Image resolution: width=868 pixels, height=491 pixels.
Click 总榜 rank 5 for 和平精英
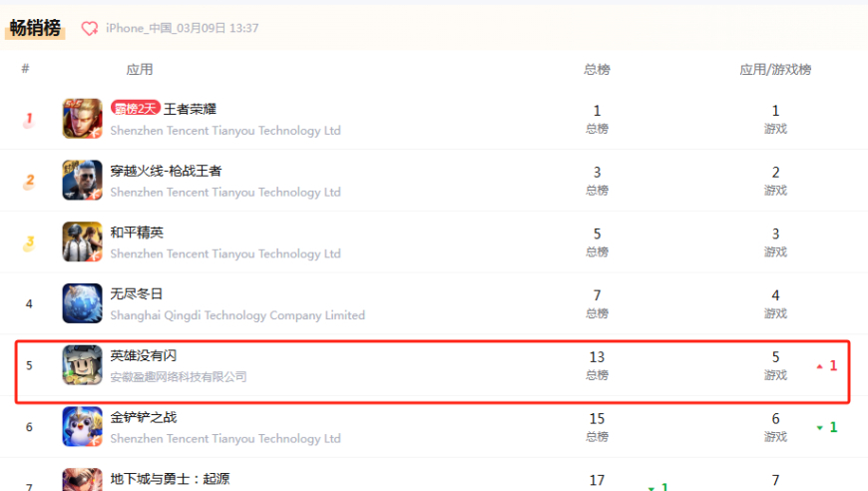597,234
